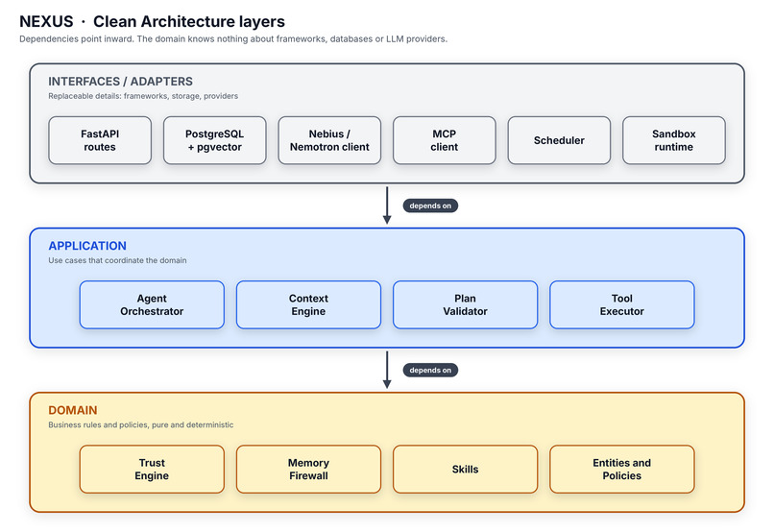Image resolution: width=774 pixels, height=532 pixels.
Task: Click 'depends on' label below Interfaces layer
Action: point(430,206)
